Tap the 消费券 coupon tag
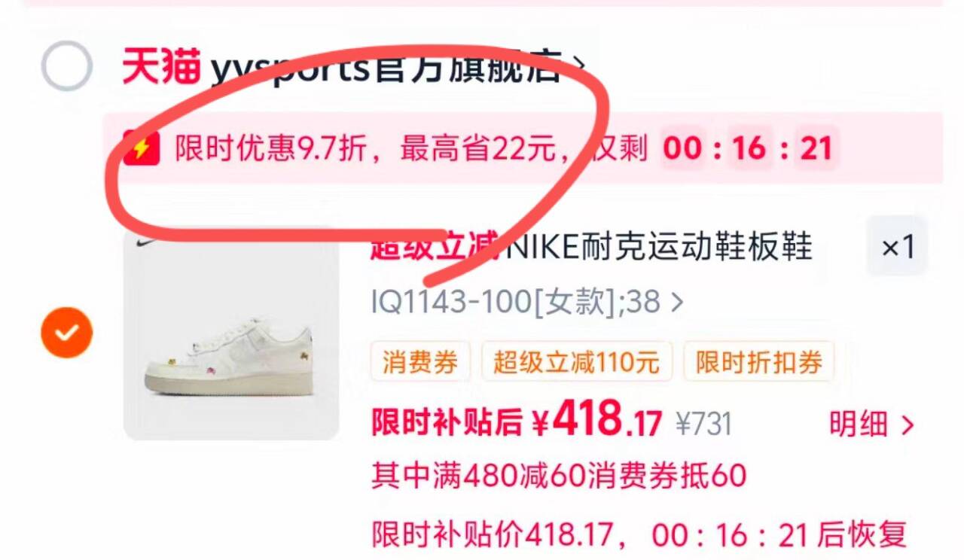 pos(419,362)
